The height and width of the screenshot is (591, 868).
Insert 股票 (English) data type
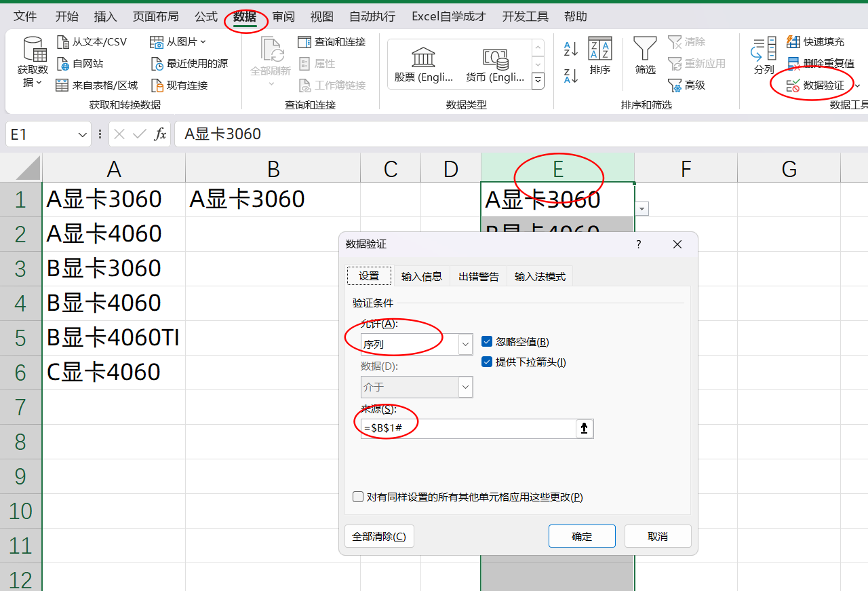(424, 64)
